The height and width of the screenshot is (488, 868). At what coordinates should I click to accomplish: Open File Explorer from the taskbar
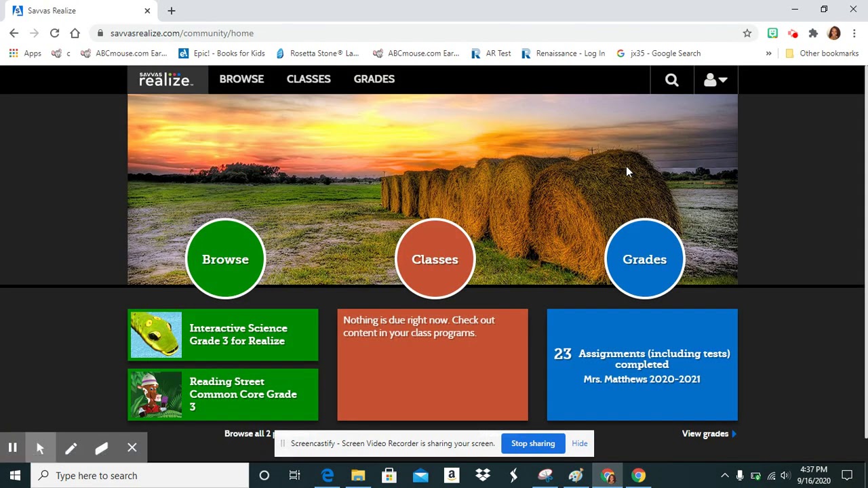358,476
